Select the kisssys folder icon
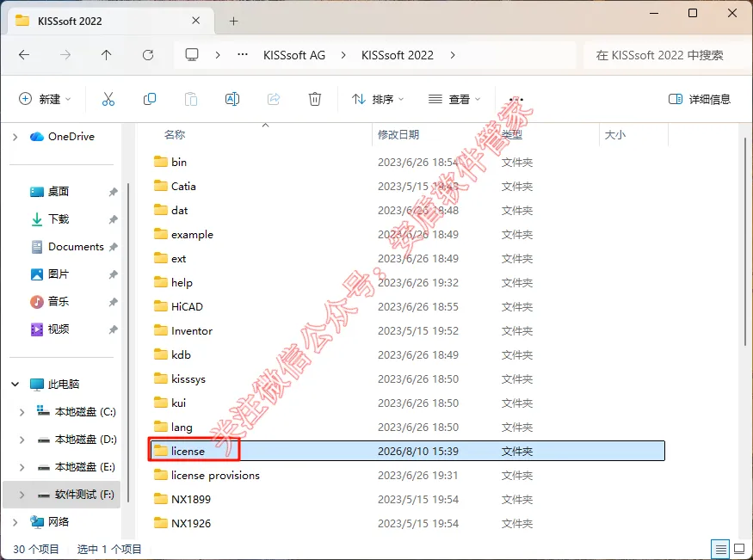 (x=160, y=378)
